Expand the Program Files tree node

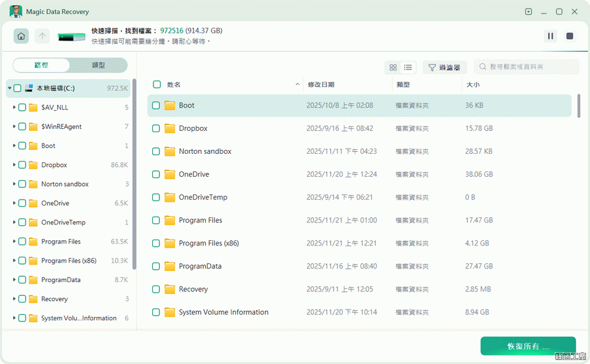14,242
